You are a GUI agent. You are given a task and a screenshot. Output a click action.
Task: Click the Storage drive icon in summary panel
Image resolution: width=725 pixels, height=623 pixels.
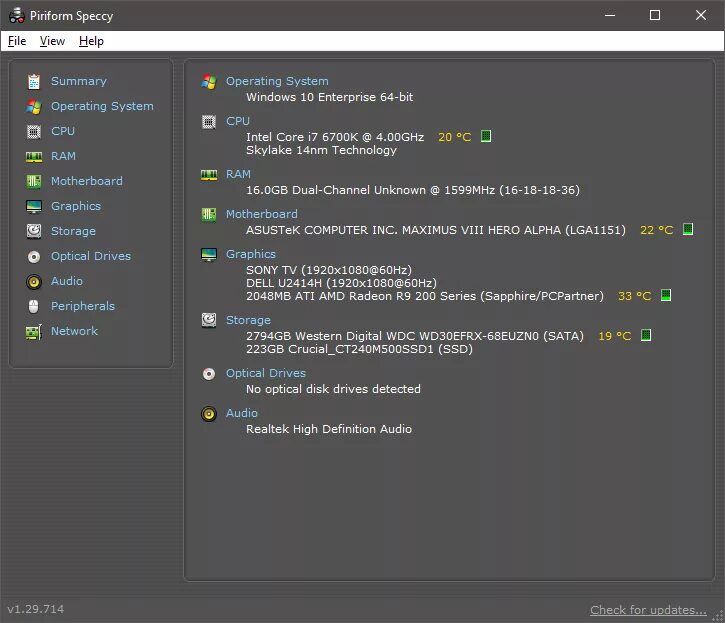pyautogui.click(x=209, y=320)
